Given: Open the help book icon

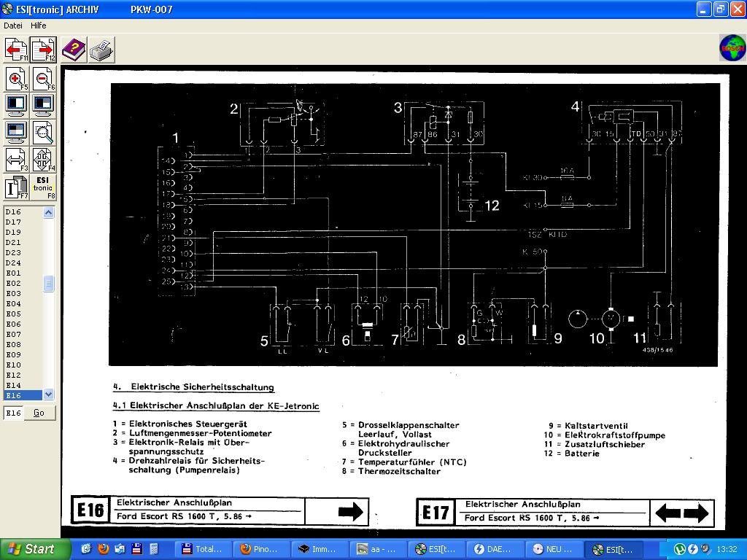Looking at the screenshot, I should tap(74, 50).
